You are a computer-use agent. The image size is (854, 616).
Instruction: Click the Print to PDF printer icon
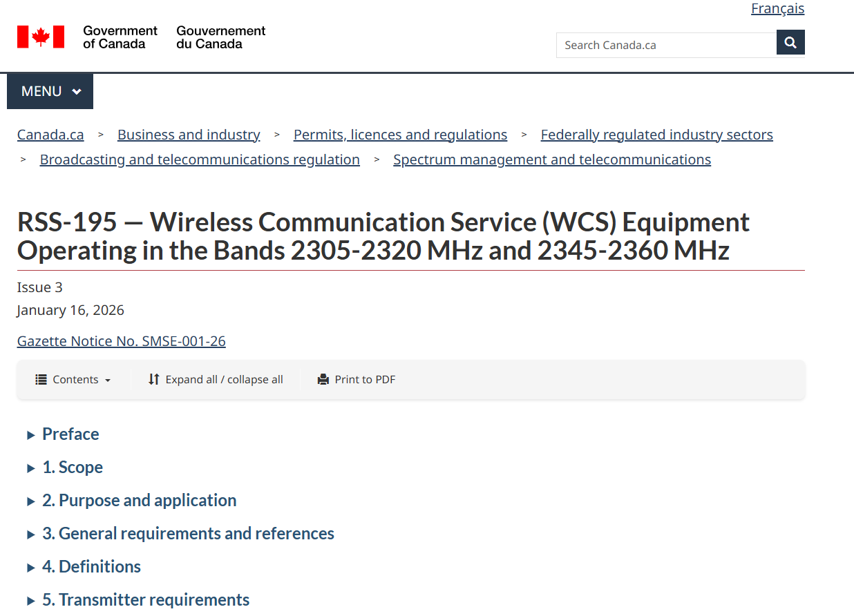[x=323, y=380]
